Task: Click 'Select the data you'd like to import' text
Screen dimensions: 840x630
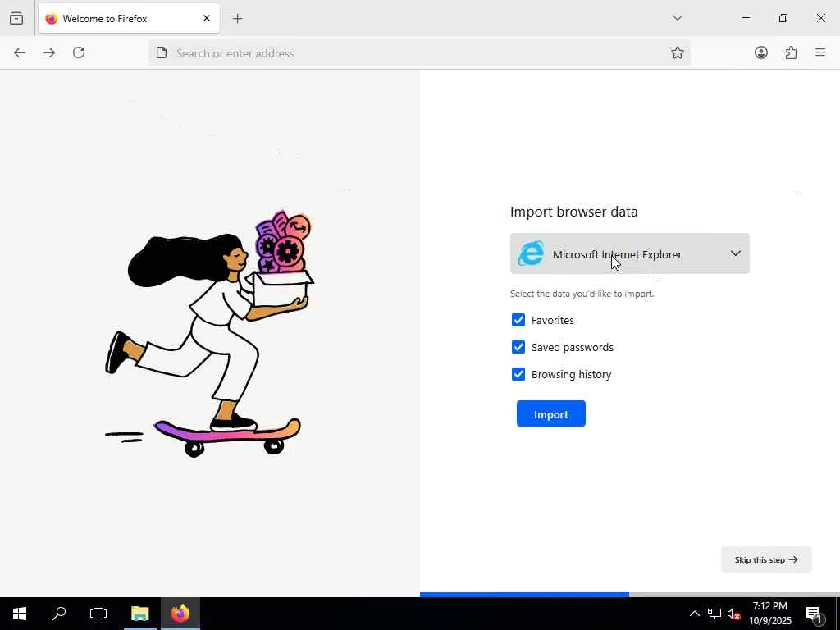Action: coord(582,294)
